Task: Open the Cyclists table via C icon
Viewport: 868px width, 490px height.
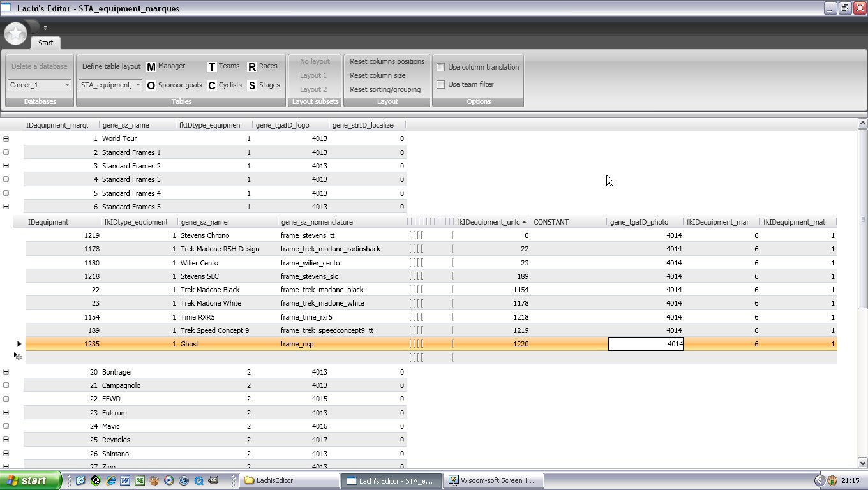Action: pos(212,85)
